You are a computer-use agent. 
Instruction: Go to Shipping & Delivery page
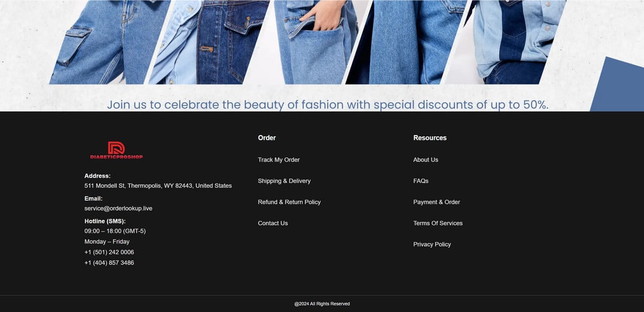284,181
